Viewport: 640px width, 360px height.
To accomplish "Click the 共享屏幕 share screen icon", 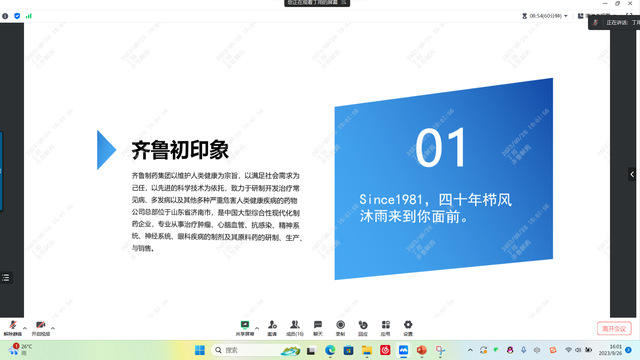I will point(245,328).
